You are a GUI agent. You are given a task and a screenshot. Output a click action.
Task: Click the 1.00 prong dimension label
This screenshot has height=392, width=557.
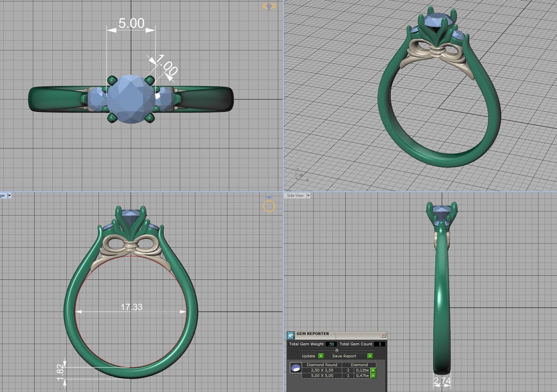166,65
